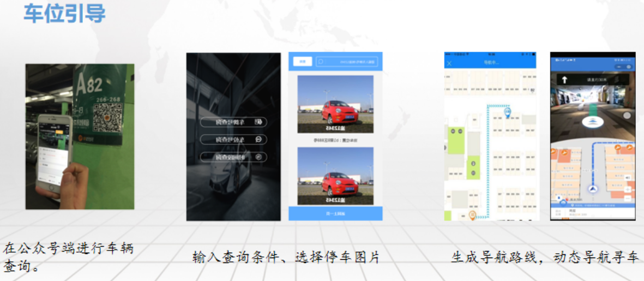Choose the 时间段查询 time period query option
This screenshot has height=281, width=644.
pyautogui.click(x=233, y=157)
